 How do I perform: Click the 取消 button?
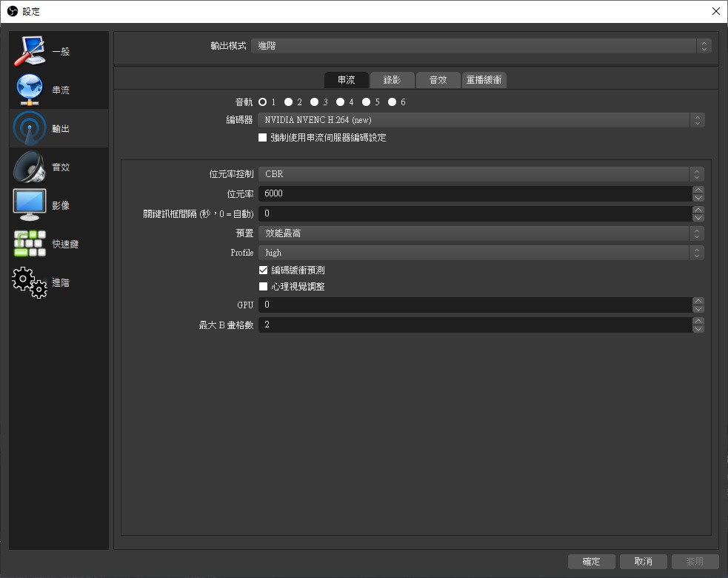[x=642, y=562]
